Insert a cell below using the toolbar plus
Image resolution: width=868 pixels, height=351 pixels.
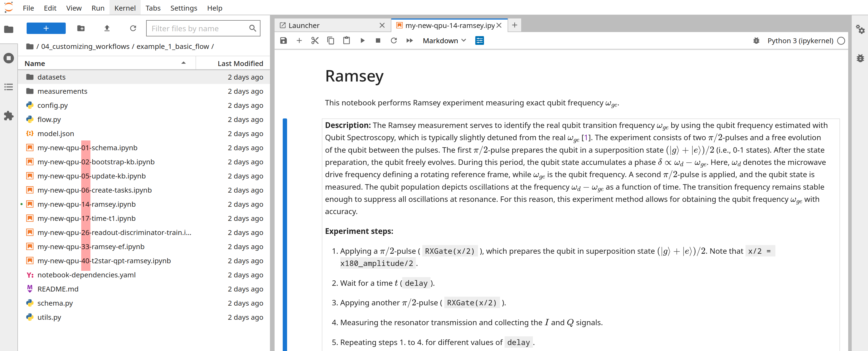[299, 40]
